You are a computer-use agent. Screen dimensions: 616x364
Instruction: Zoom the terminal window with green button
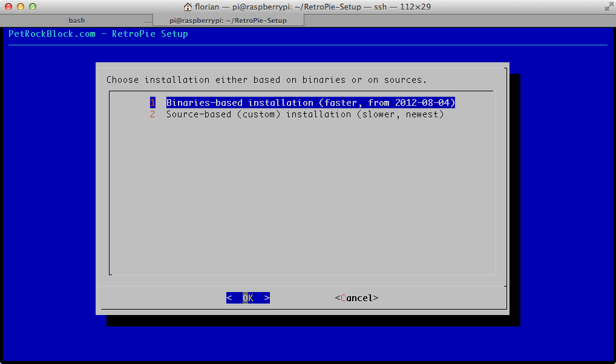pos(33,7)
